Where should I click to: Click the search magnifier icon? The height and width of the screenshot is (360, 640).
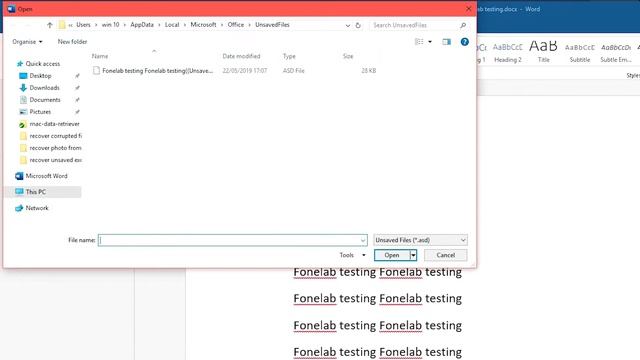click(463, 25)
